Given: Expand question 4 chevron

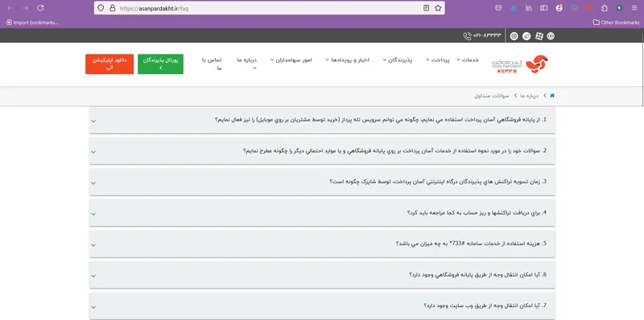Looking at the screenshot, I should (x=93, y=214).
